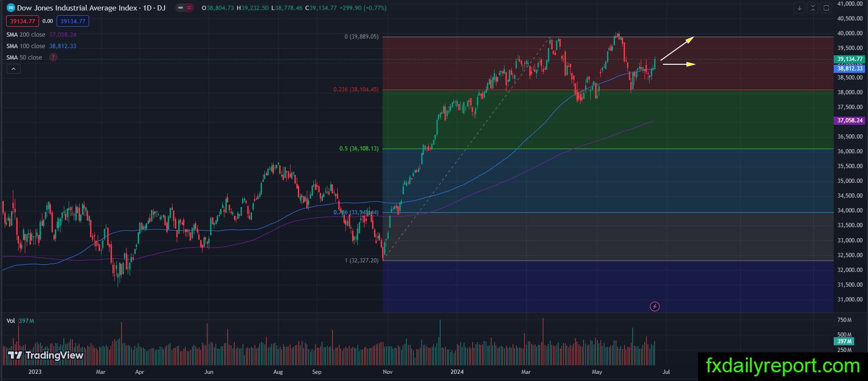The height and width of the screenshot is (381, 868).
Task: Click the high price H39,232.50
Action: tap(252, 8)
